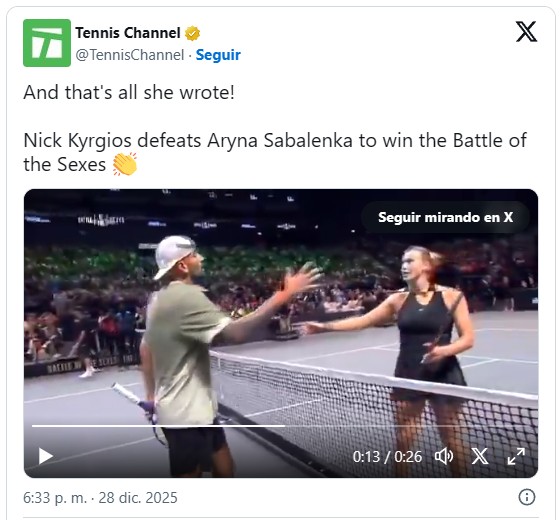Click the "Nick Kyrgios defeats Aryna Sabalenka" text
The image size is (560, 520).
click(188, 140)
